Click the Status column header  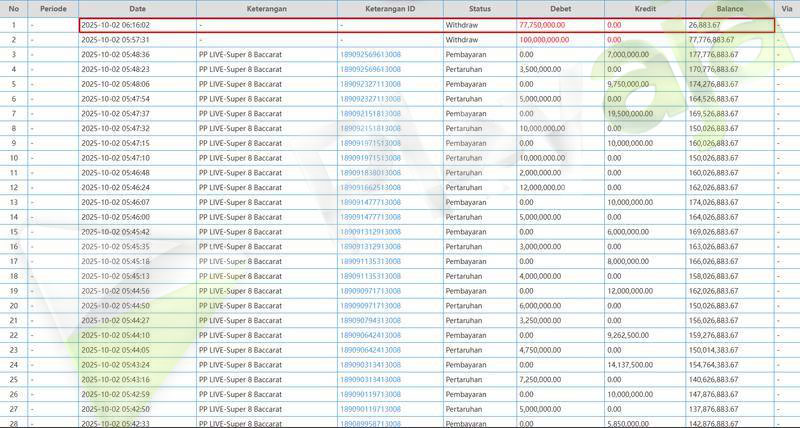click(479, 8)
